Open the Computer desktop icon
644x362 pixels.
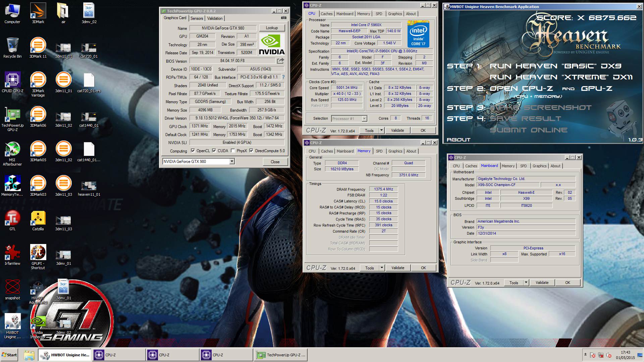click(12, 13)
